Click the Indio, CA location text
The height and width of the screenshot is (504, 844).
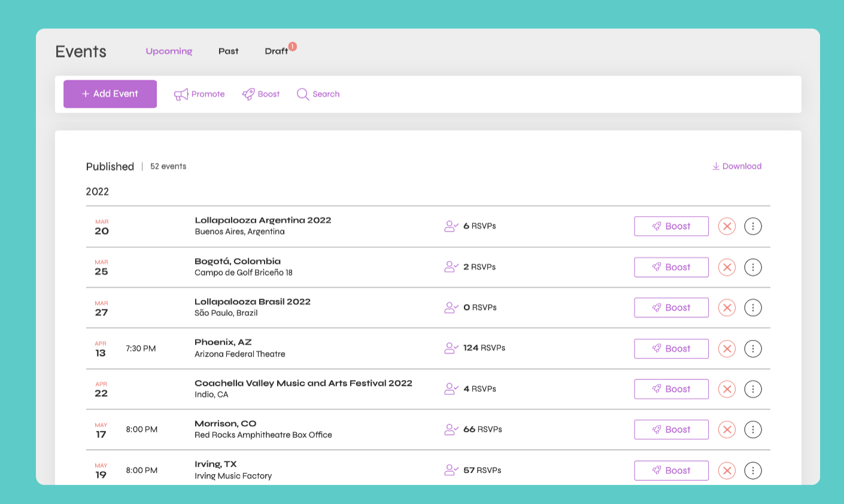tap(211, 394)
